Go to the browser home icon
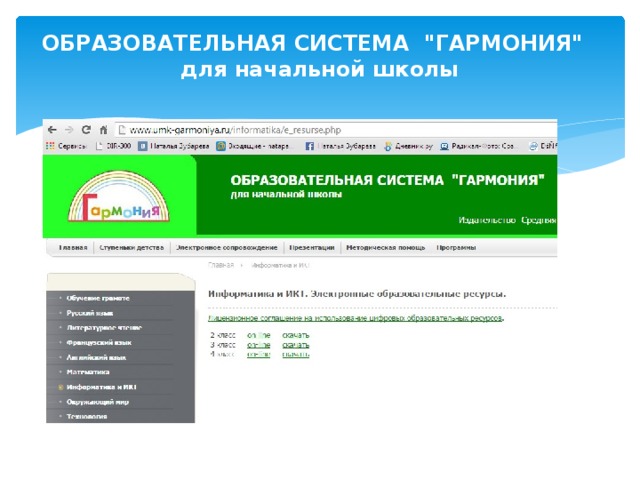 (103, 130)
